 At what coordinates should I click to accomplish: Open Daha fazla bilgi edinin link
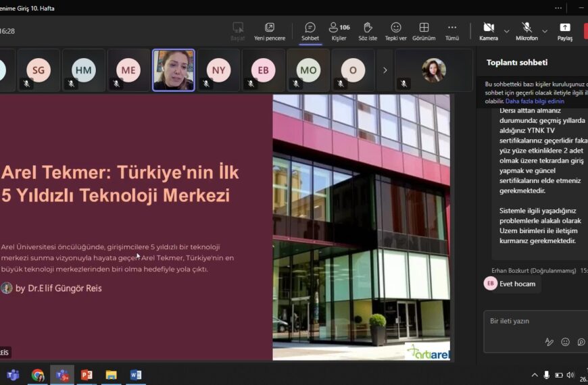point(535,101)
